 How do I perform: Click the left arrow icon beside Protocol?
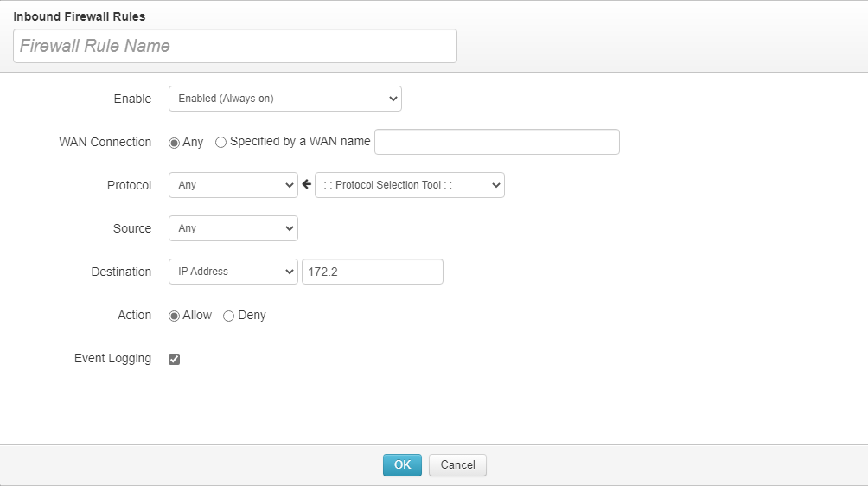point(306,184)
